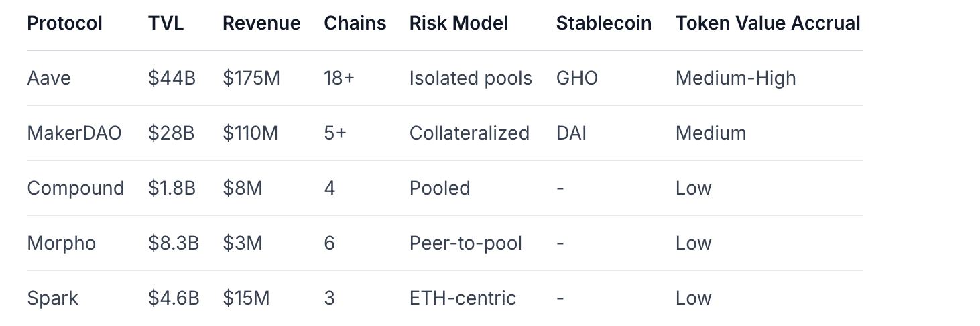Select the DAI stablecoin cell

click(x=571, y=133)
